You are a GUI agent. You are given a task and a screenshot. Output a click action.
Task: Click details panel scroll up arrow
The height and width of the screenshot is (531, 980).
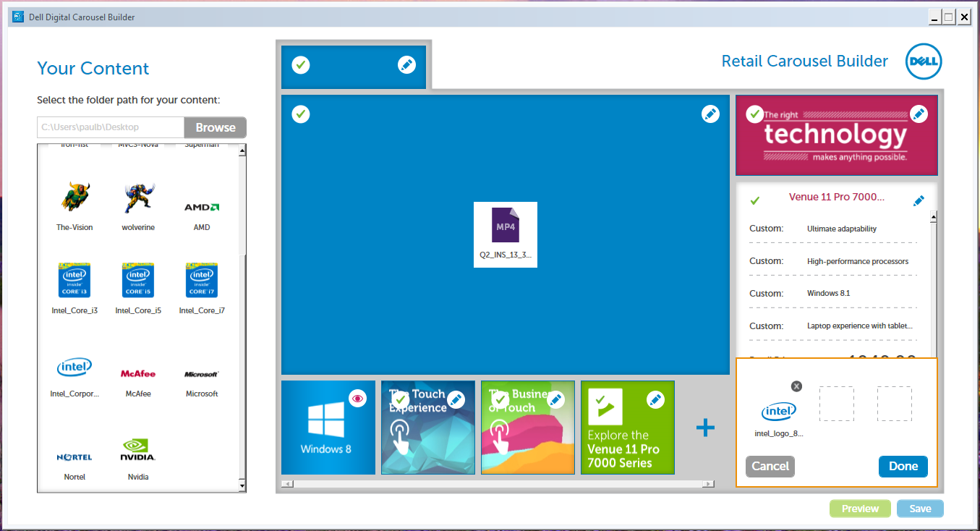(934, 217)
